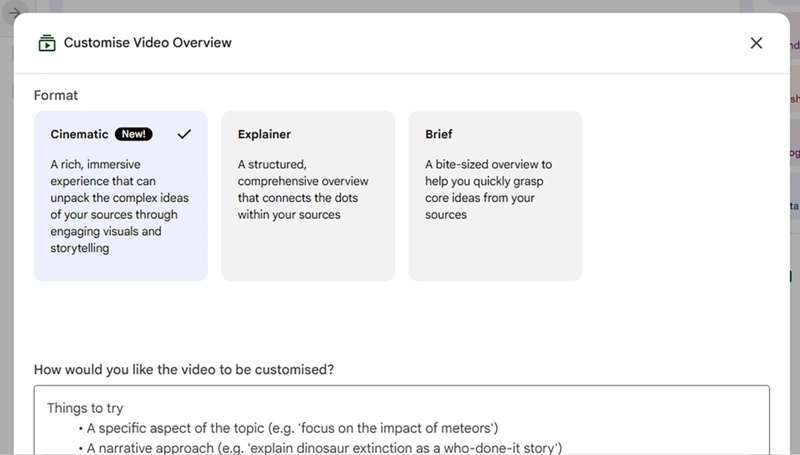Click the Explainer description about connecting dots
The height and width of the screenshot is (455, 800).
pos(304,189)
